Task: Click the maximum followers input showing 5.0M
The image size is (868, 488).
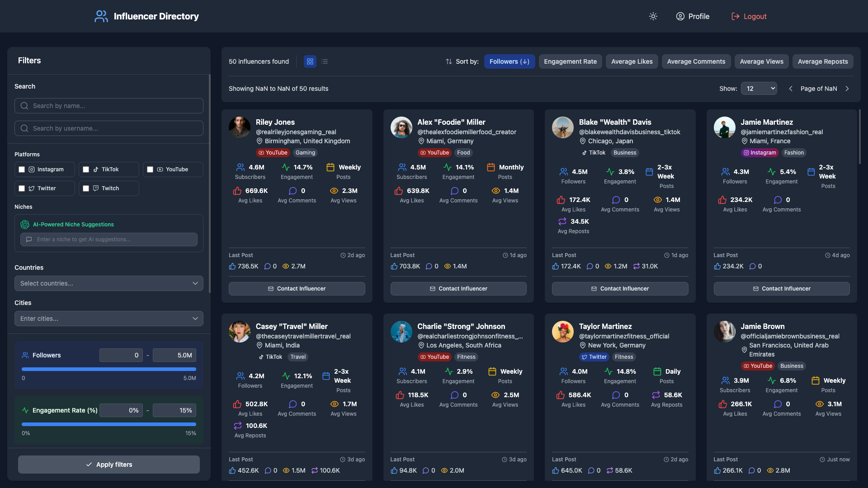Action: 174,355
